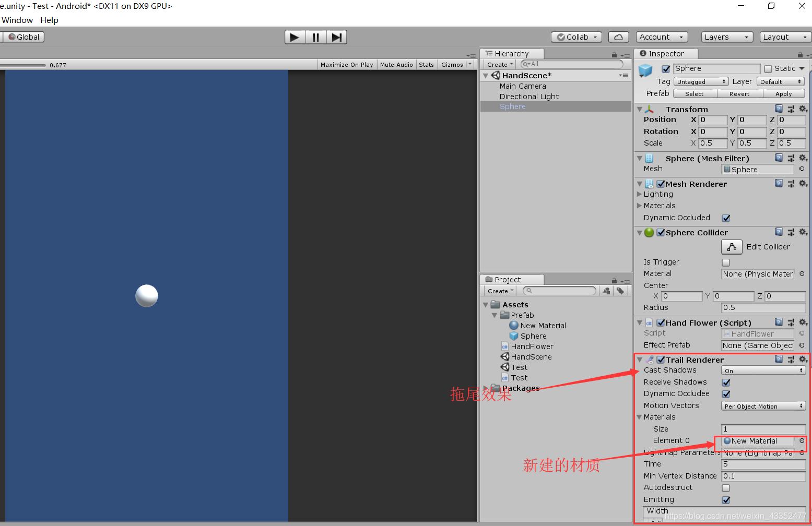Pick a mesh using Mesh object picker circle

(802, 169)
